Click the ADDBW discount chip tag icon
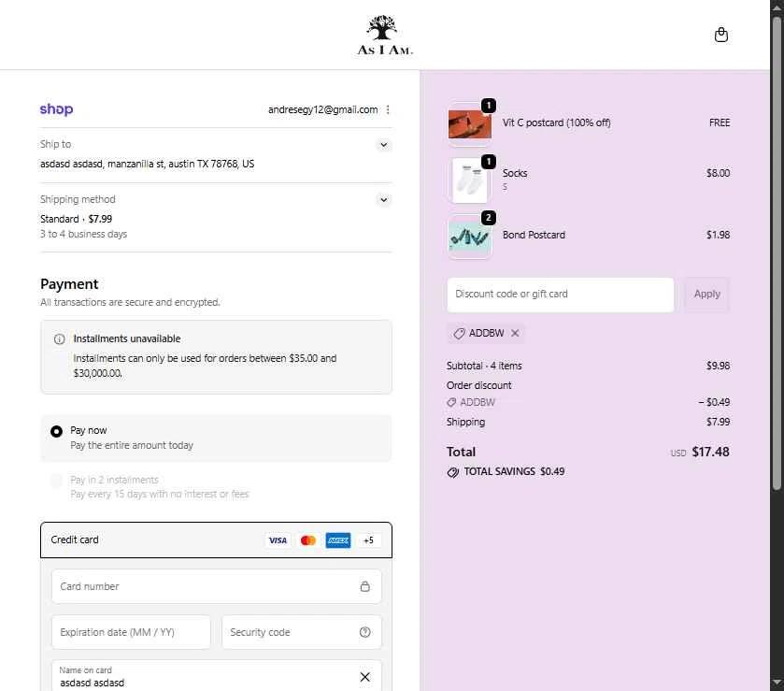Screen dimensions: 784x691 pyautogui.click(x=459, y=333)
